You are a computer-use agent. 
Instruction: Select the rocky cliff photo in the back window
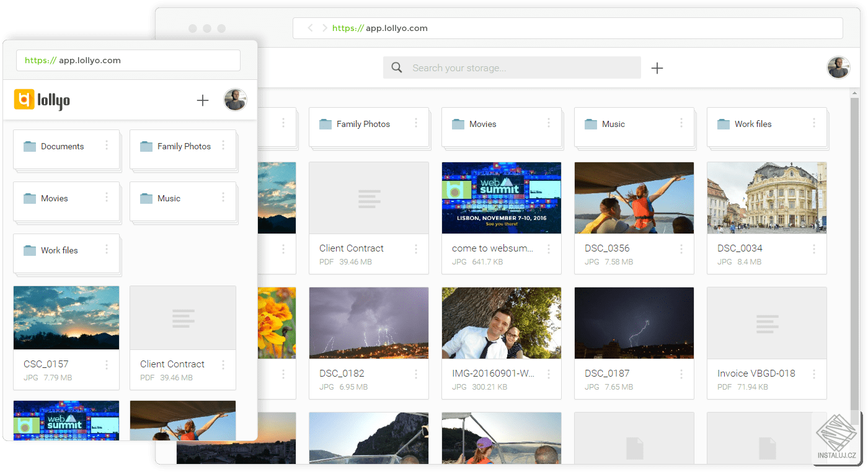(369, 438)
